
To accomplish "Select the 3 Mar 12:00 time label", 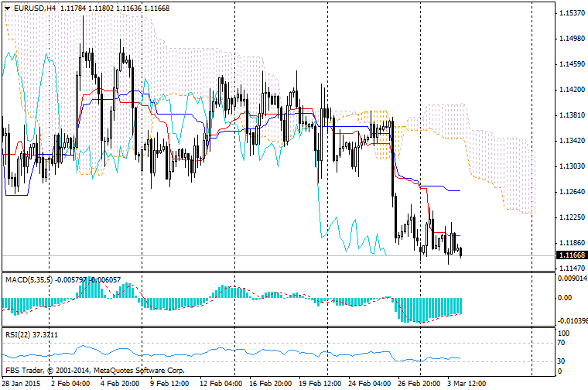I will coord(467,384).
